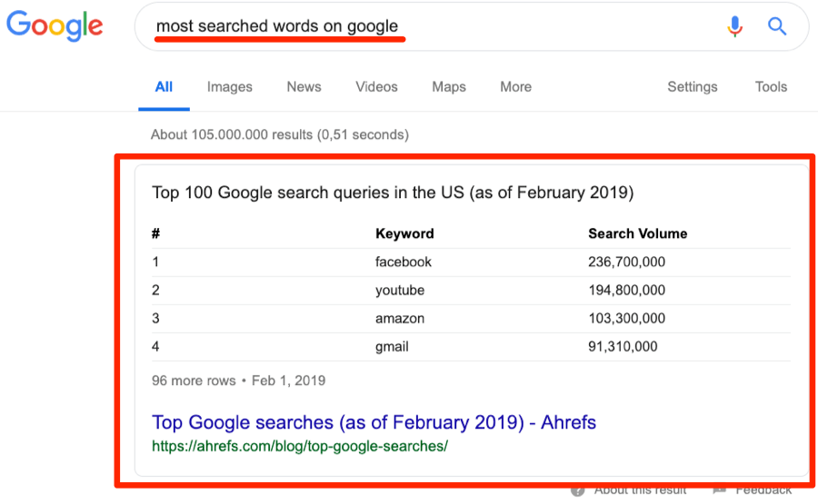This screenshot has height=504, width=818.
Task: Click the Feedback flag icon
Action: tap(720, 491)
